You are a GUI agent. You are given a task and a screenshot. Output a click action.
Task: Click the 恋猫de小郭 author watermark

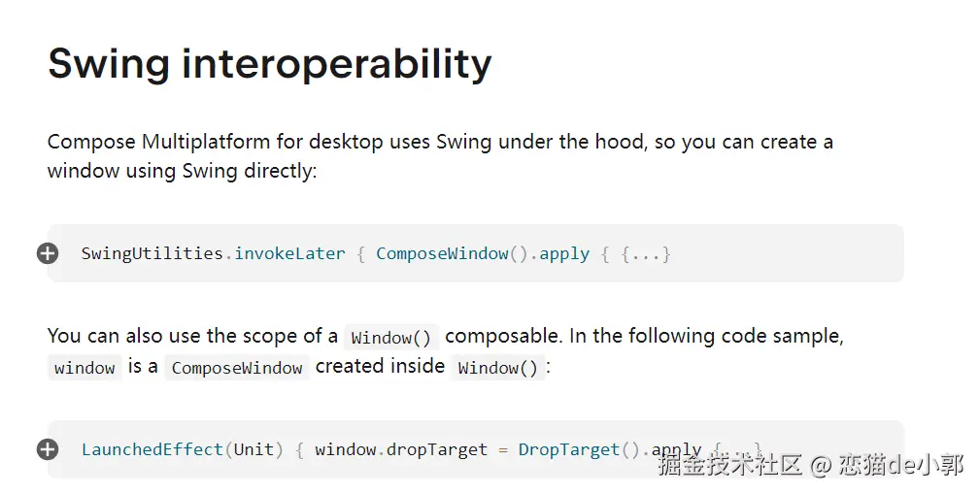(900, 465)
